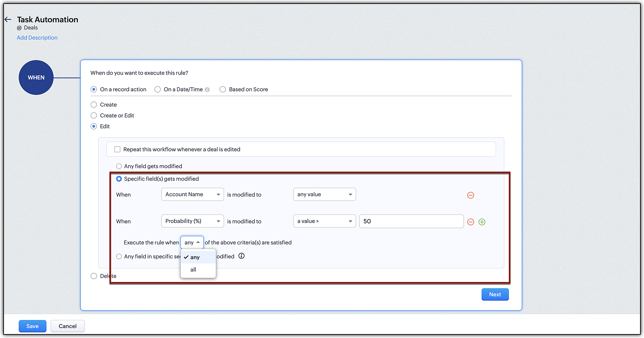This screenshot has width=644, height=338.
Task: Open the Add Description link
Action: 37,38
